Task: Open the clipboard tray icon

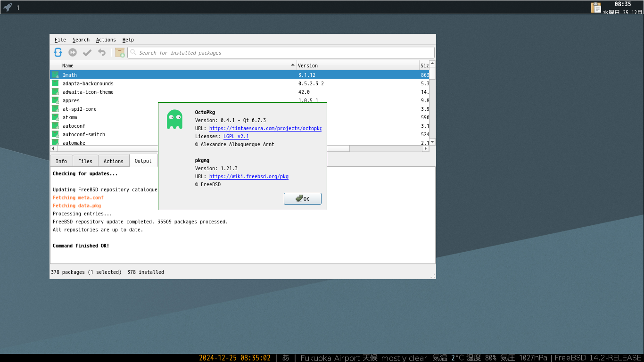Action: [596, 7]
